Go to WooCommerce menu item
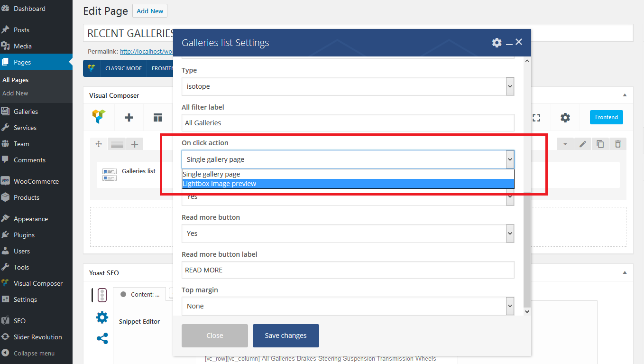Image resolution: width=644 pixels, height=364 pixels. (x=36, y=181)
